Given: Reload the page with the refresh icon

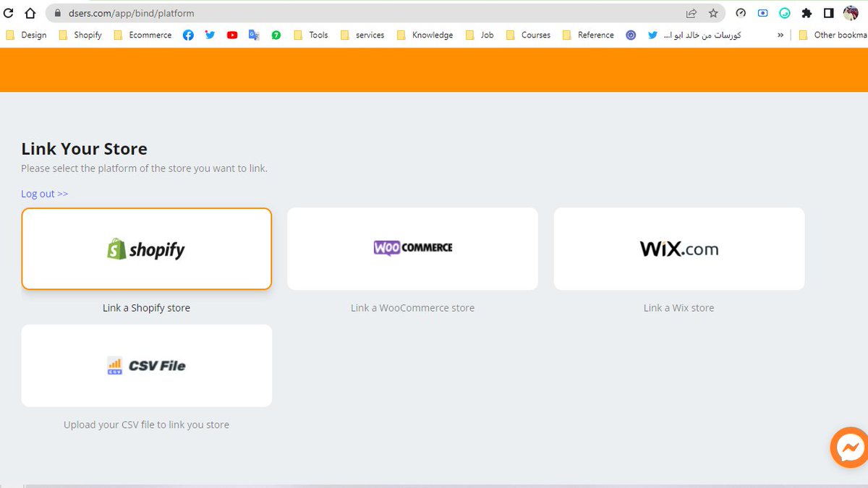Looking at the screenshot, I should 9,13.
